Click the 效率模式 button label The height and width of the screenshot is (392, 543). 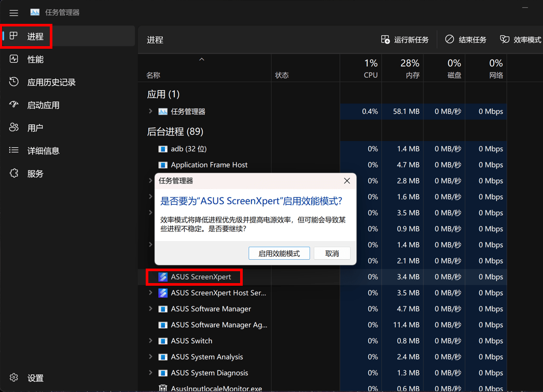click(527, 40)
